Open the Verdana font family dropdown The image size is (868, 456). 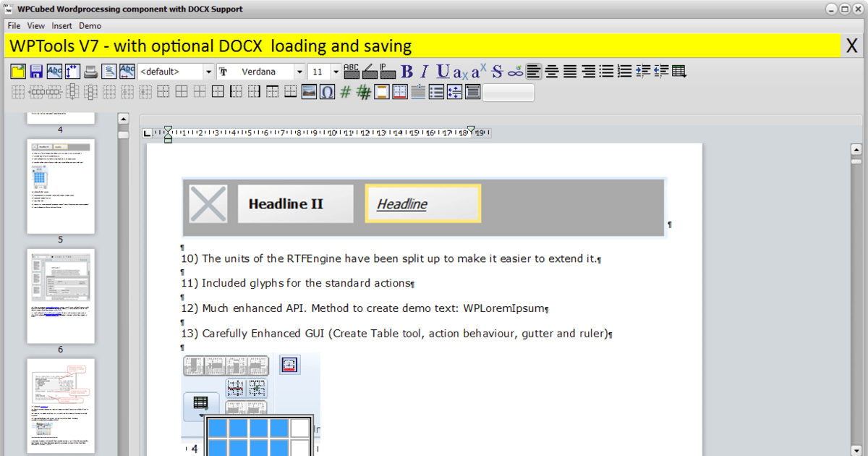299,71
